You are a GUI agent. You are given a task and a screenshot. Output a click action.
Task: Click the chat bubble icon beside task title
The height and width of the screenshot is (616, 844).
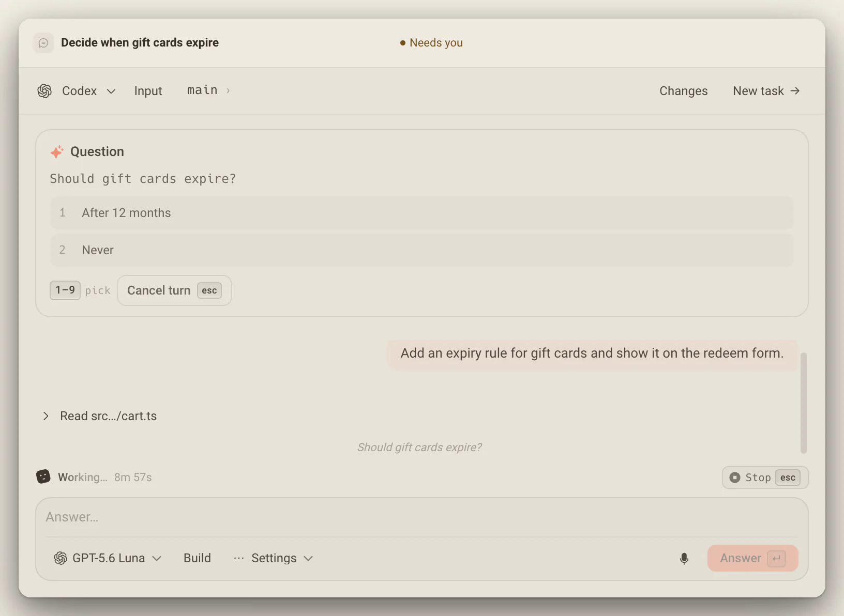point(43,43)
